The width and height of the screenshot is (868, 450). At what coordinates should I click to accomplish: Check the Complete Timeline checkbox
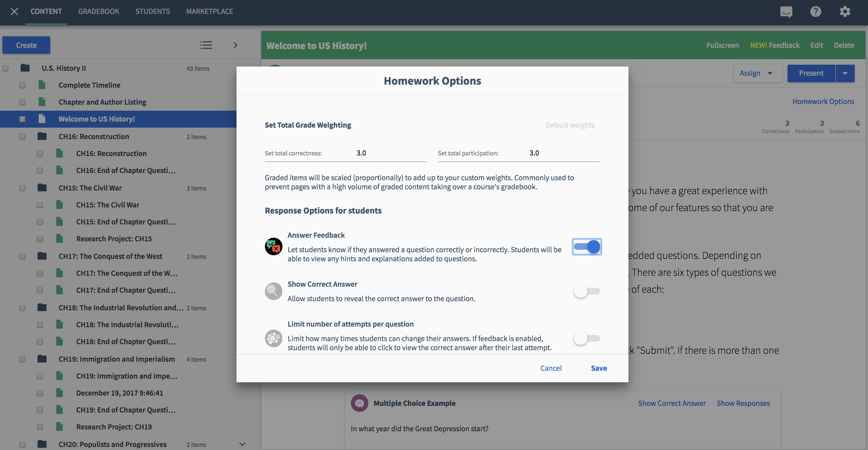tap(22, 85)
